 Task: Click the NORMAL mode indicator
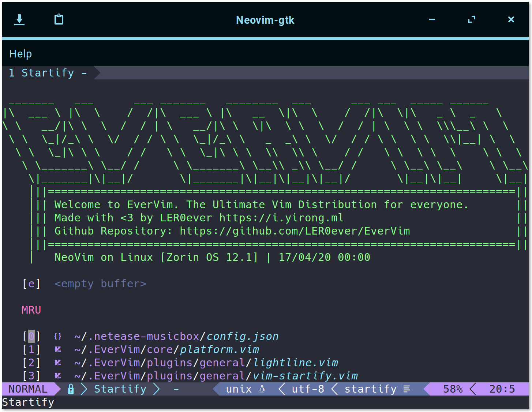[28, 389]
